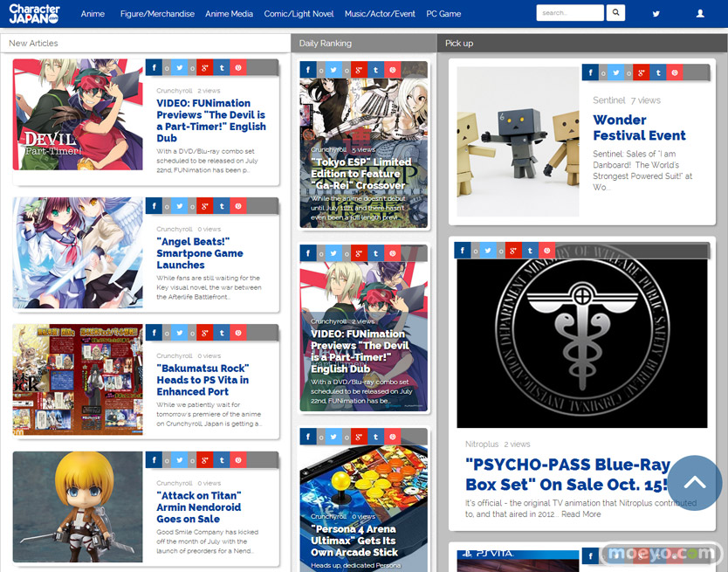Share the Bakumatsu Rock article on Tumblr

(x=221, y=333)
